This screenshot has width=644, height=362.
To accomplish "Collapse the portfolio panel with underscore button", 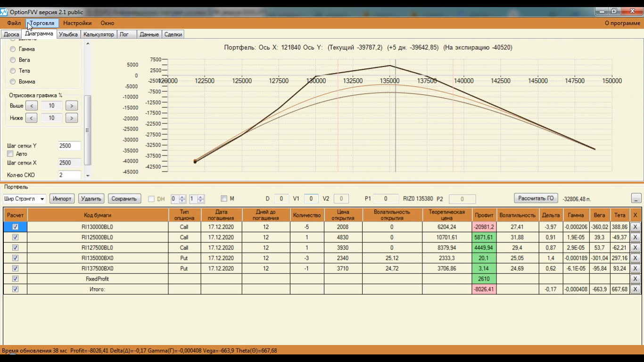I will (x=636, y=199).
